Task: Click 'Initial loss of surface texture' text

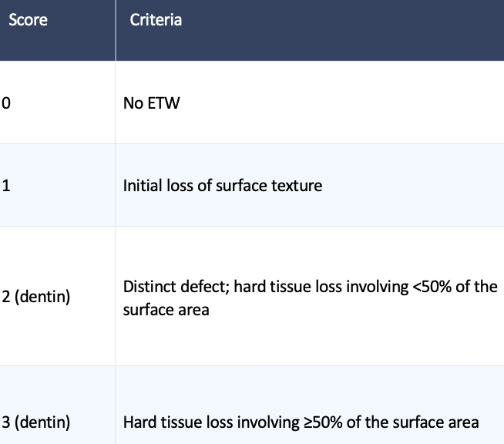Action: (x=222, y=186)
